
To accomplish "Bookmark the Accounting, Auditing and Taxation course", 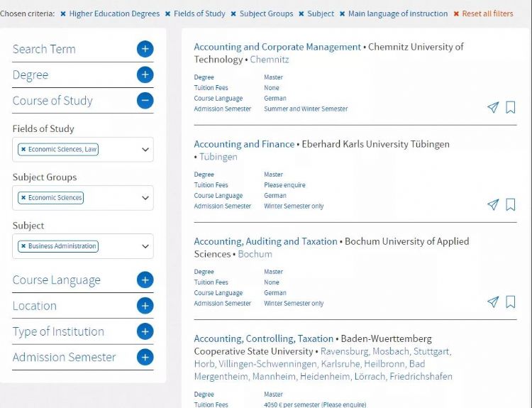I will (x=510, y=302).
